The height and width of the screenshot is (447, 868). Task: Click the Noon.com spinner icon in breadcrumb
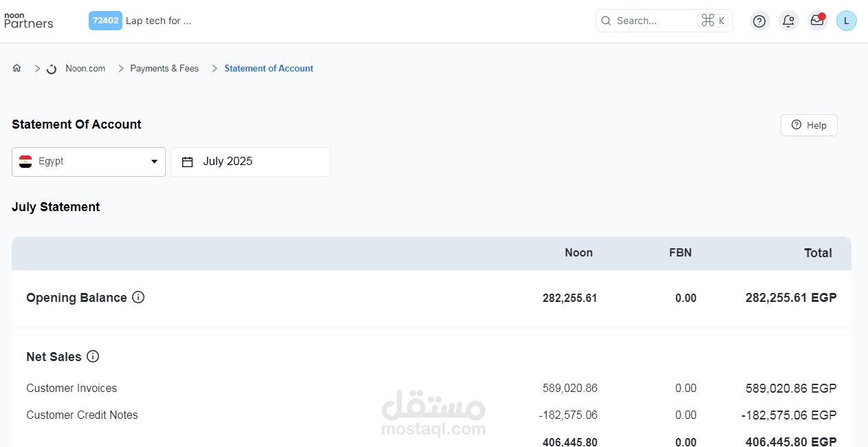click(x=52, y=69)
